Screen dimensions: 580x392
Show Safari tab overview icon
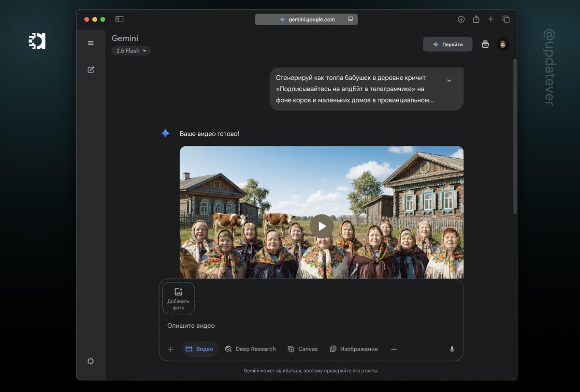click(x=506, y=19)
